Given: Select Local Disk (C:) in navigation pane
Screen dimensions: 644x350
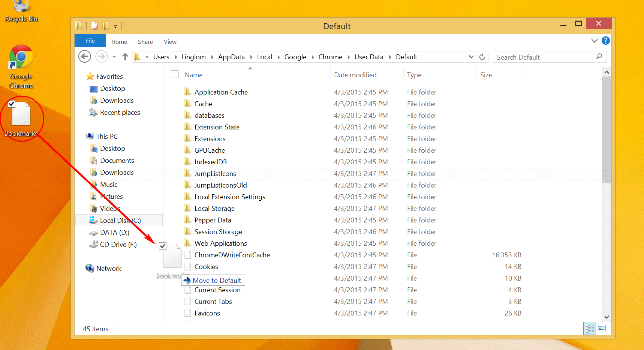Looking at the screenshot, I should (119, 220).
